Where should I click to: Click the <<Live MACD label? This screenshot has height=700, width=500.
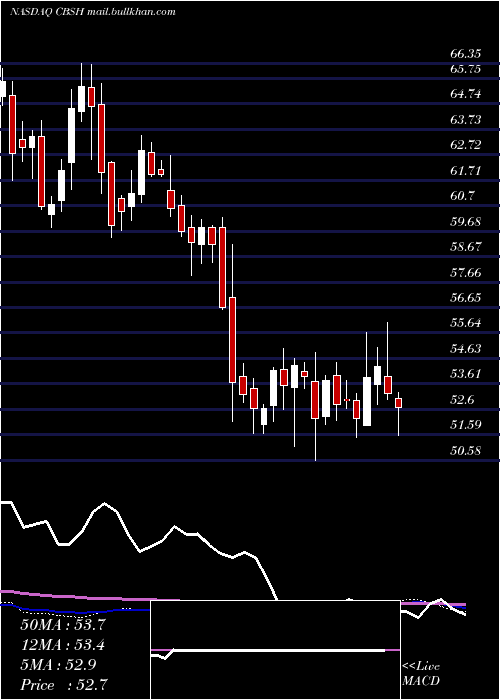pos(421,673)
